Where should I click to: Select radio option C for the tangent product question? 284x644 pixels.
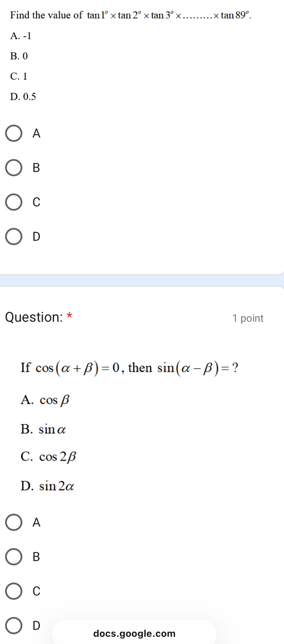pos(14,202)
